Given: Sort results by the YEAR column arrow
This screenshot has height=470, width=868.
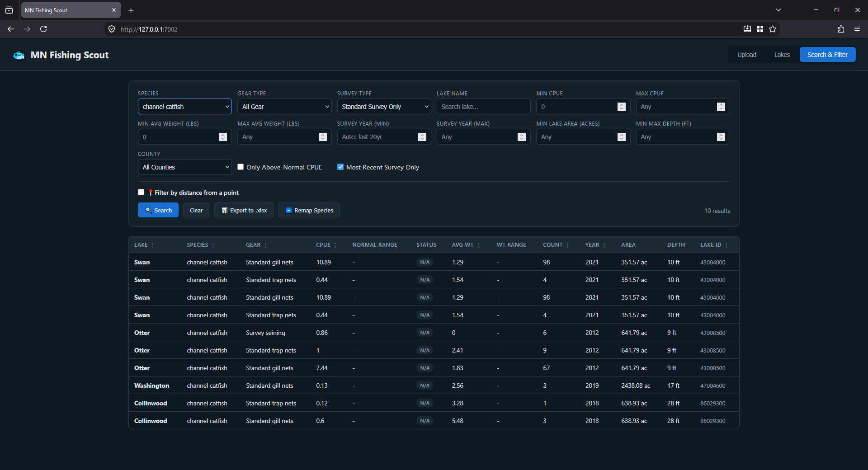Looking at the screenshot, I should click(x=604, y=245).
